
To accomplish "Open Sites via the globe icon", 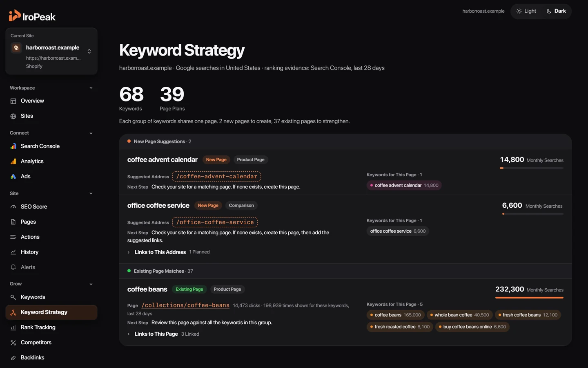I will click(13, 116).
